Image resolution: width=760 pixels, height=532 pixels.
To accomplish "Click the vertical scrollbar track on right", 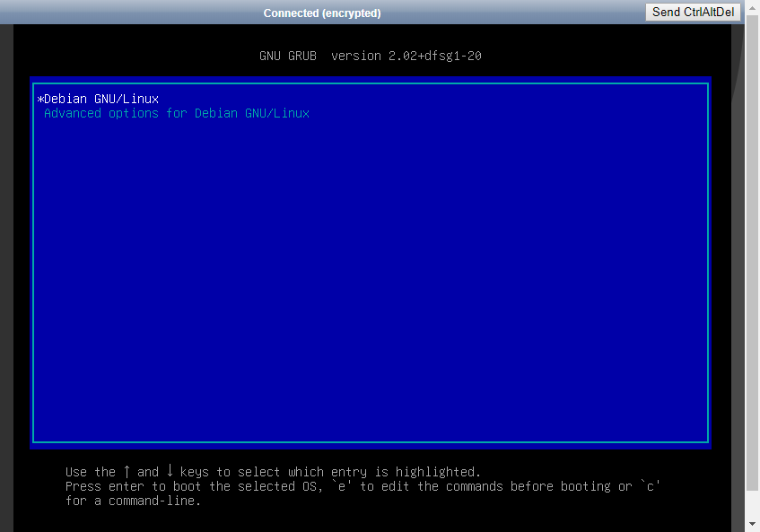I will pos(752,269).
